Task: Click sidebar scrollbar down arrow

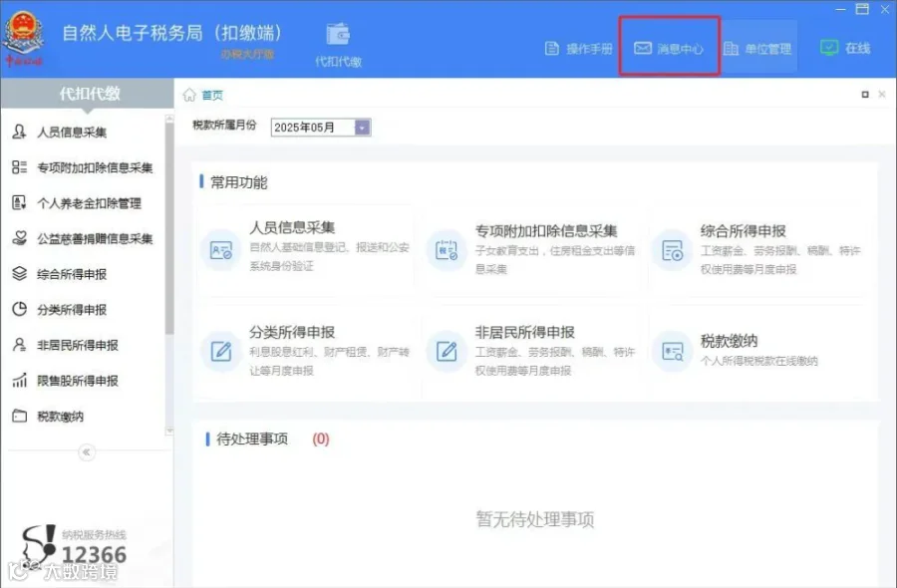Action: (x=169, y=431)
